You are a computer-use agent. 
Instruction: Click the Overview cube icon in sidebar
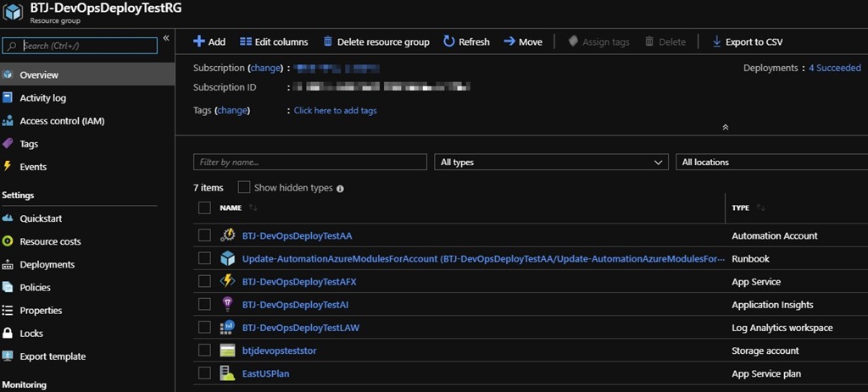click(x=8, y=75)
